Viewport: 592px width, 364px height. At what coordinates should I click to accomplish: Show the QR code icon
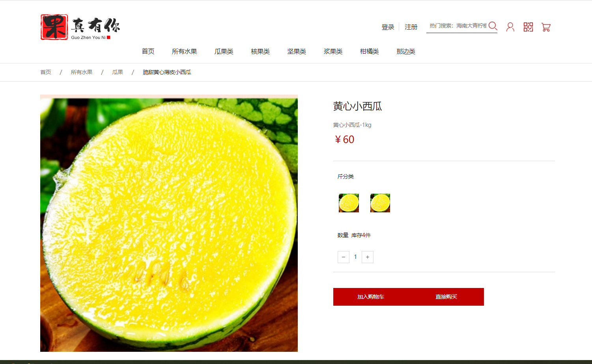tap(528, 27)
